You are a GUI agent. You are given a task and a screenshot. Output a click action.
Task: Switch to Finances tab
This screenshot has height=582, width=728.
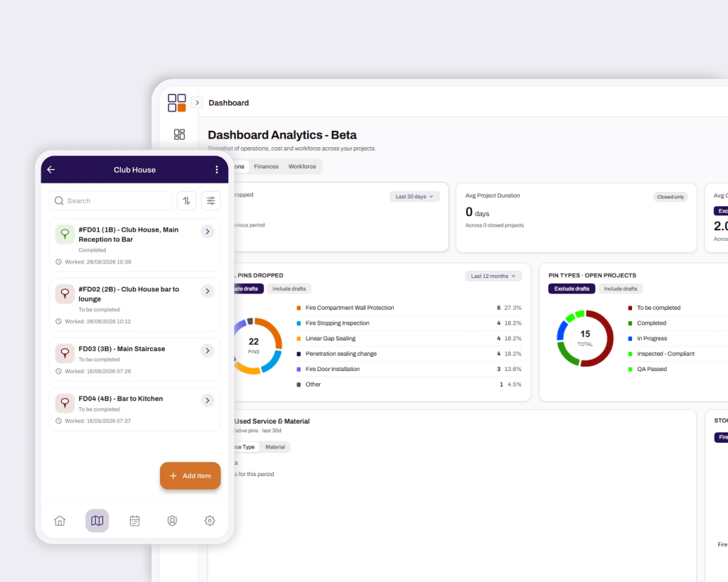pos(266,166)
